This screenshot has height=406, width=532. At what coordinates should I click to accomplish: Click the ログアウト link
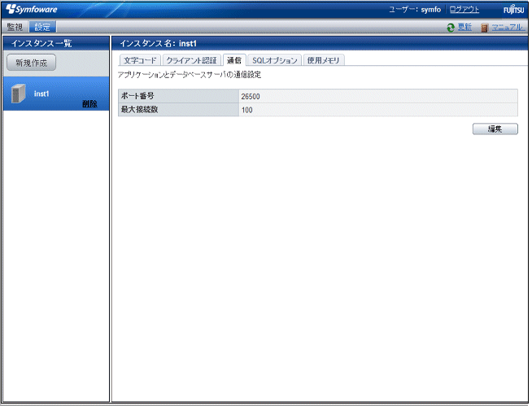(x=464, y=10)
